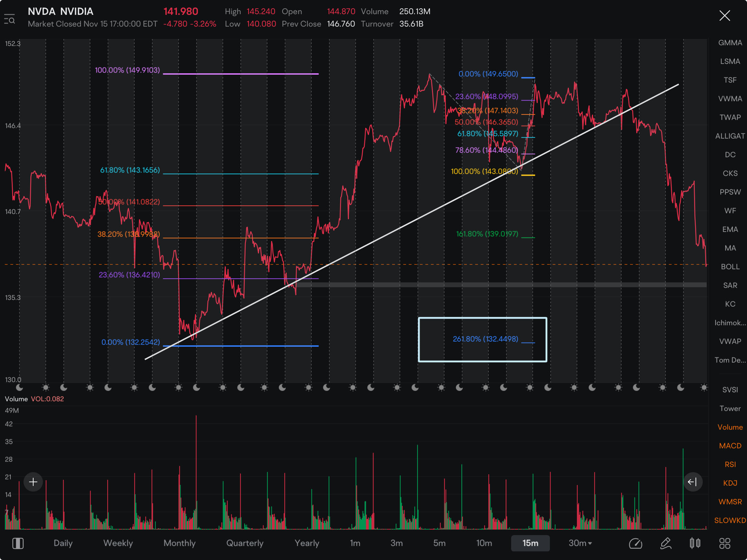Screen dimensions: 747x560
Task: Toggle the split panel layout icon
Action: coord(18,543)
